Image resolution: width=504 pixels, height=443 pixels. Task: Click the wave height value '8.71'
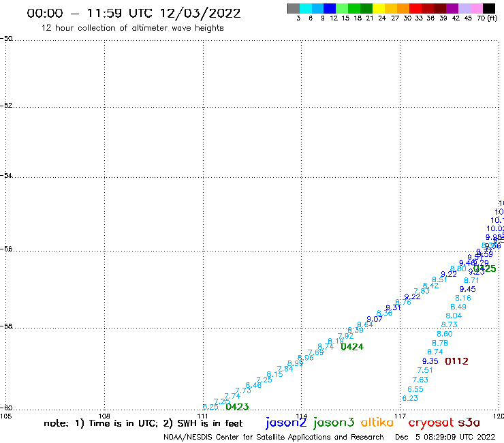click(471, 281)
